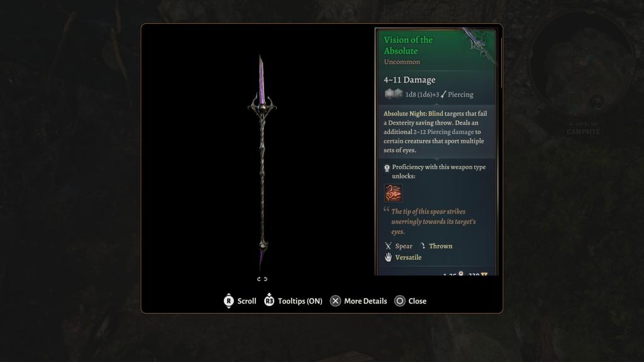Click the Vision of the Absolute title
This screenshot has height=362, width=644.
click(x=408, y=45)
